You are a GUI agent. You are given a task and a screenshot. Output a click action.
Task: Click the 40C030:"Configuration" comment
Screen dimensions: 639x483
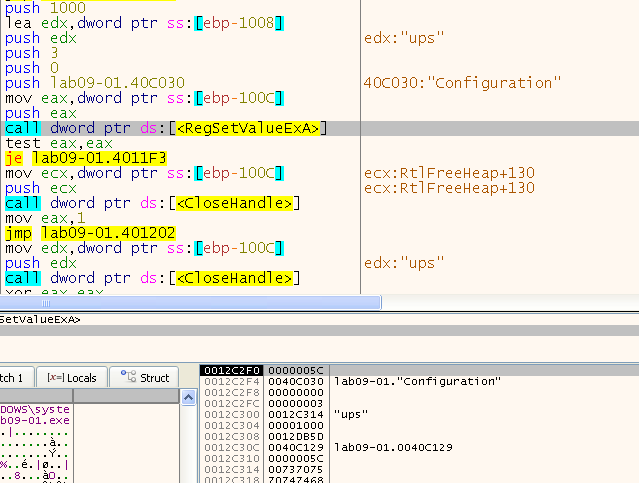(x=463, y=83)
